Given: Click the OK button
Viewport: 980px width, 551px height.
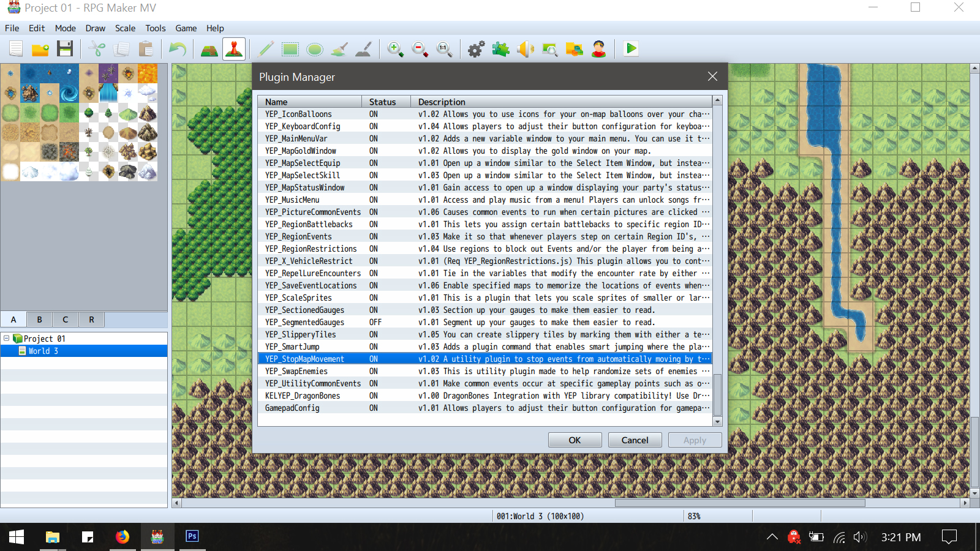Looking at the screenshot, I should pos(575,440).
